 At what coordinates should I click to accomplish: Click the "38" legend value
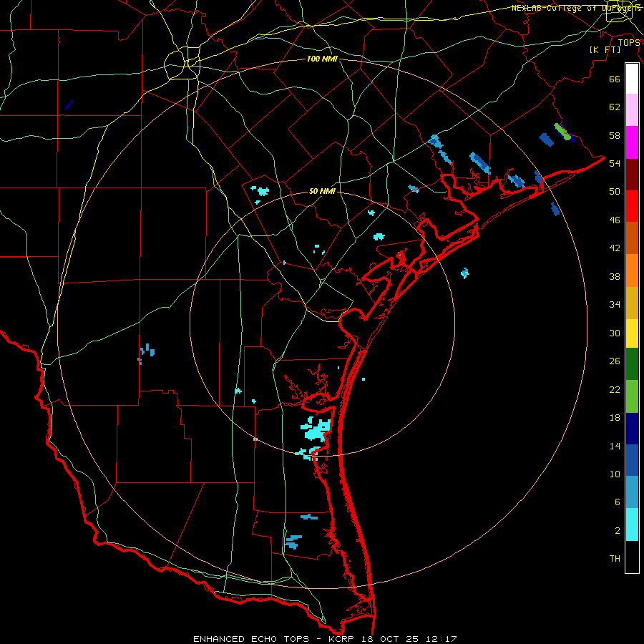coord(615,276)
